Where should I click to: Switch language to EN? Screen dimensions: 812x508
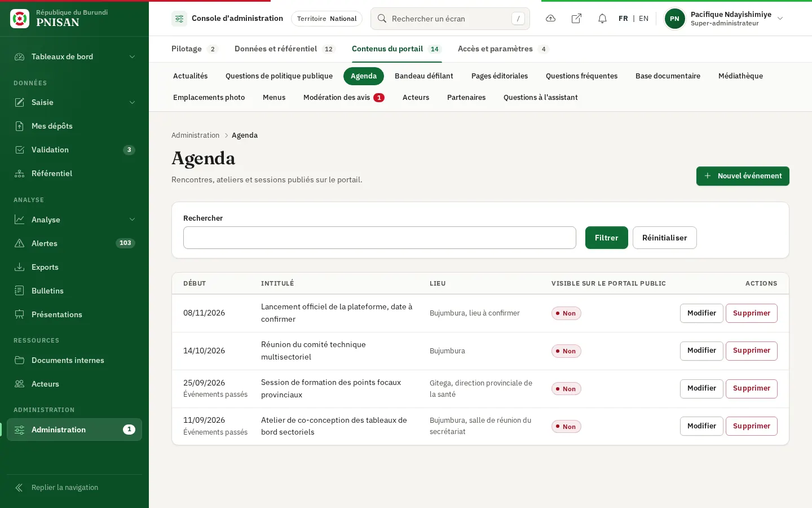point(644,19)
